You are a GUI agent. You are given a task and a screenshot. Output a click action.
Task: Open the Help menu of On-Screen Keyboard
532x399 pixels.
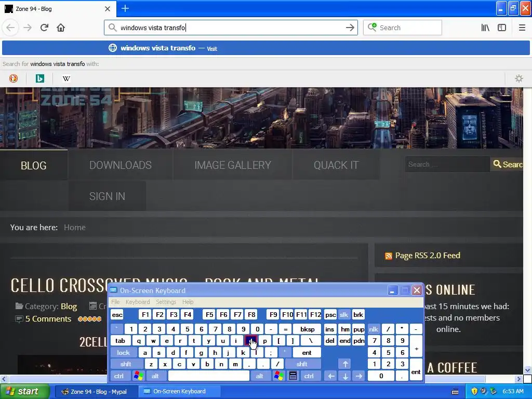click(x=188, y=302)
